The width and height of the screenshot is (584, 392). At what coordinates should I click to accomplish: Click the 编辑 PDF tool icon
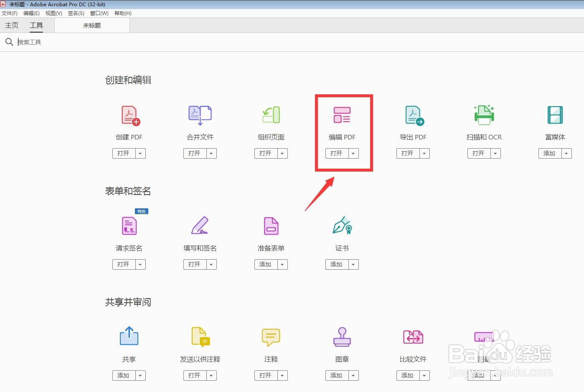pos(342,115)
